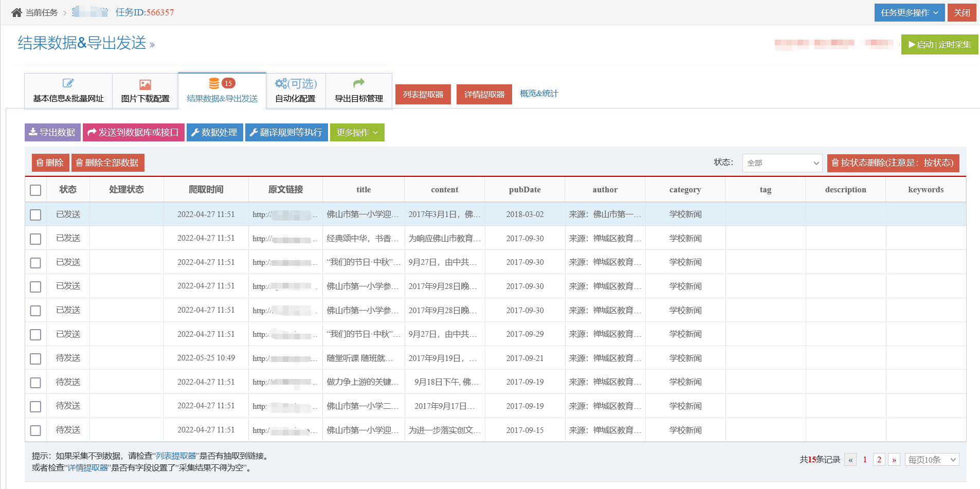Open the 状态 filter dropdown showing 全部

click(x=782, y=163)
